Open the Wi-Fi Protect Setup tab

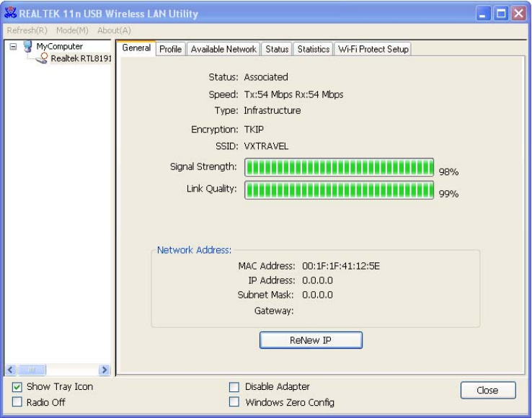[373, 49]
